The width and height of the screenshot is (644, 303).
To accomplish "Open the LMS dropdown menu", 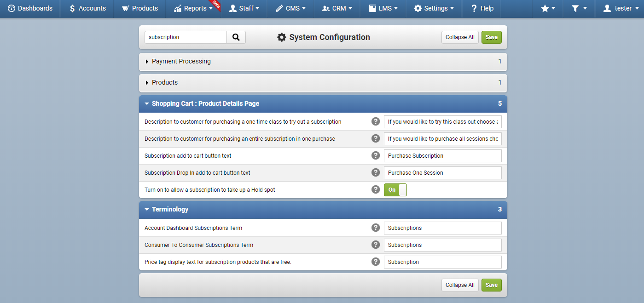I will 383,8.
